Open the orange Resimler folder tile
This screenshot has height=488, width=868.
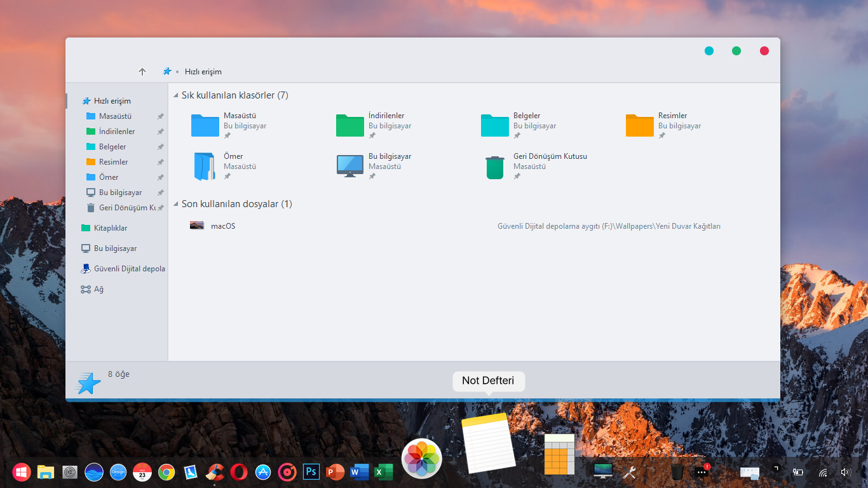pos(640,125)
